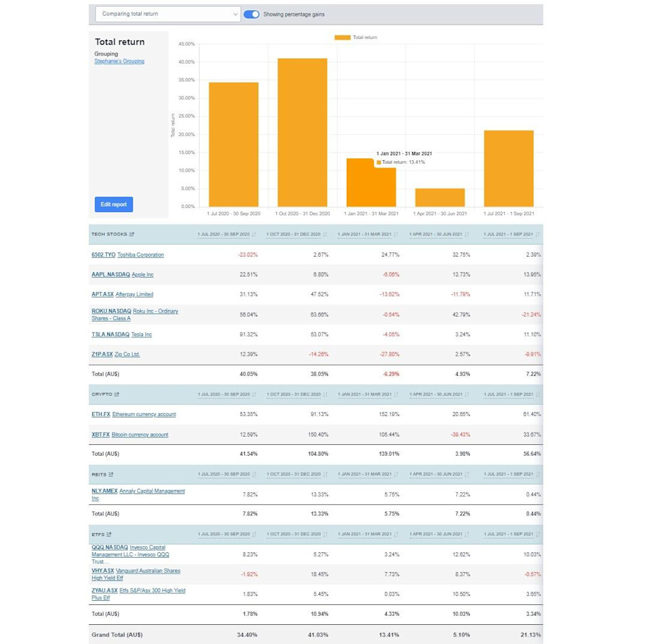Sort CRYPTO by 1 Jan 2021 column
This screenshot has height=644, width=650.
coord(395,395)
